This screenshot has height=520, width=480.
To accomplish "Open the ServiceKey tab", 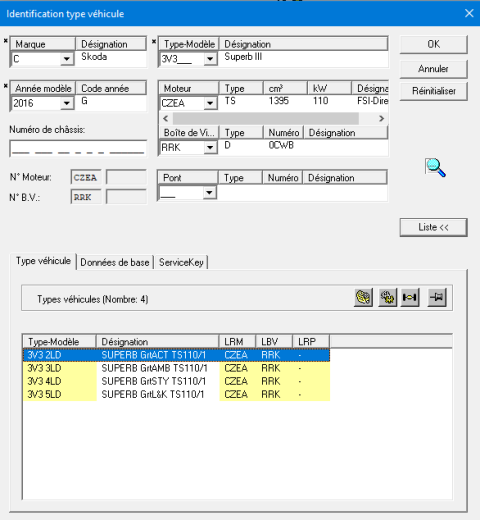I will click(181, 263).
